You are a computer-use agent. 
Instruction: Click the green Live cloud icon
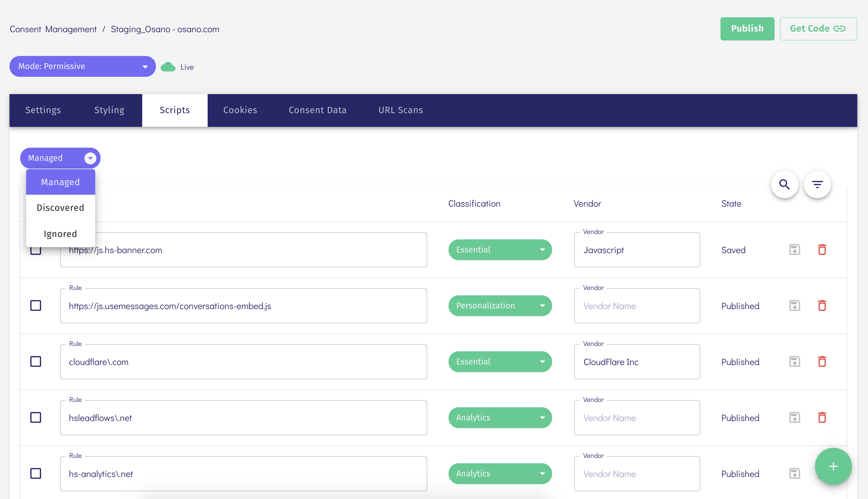point(168,67)
